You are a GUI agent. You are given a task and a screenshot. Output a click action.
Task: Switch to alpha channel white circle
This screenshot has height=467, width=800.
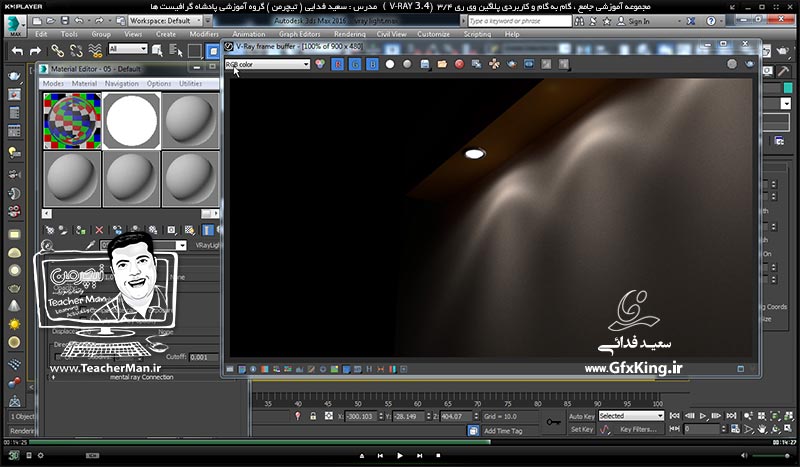[390, 64]
